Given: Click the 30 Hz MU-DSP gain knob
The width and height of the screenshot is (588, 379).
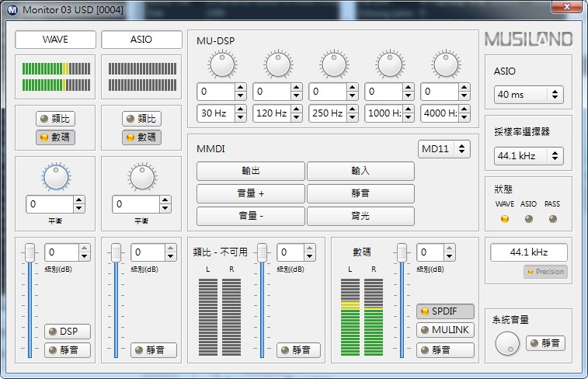Looking at the screenshot, I should pyautogui.click(x=221, y=64).
